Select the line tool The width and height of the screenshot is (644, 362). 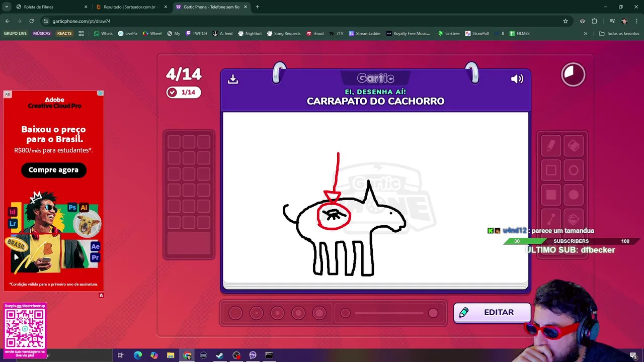tap(551, 219)
